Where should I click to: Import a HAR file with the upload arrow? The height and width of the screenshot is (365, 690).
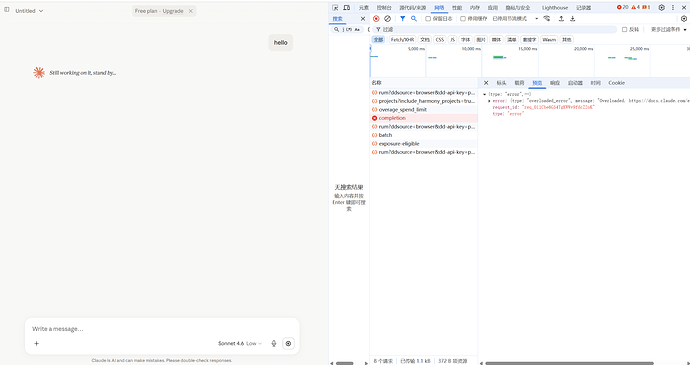561,18
